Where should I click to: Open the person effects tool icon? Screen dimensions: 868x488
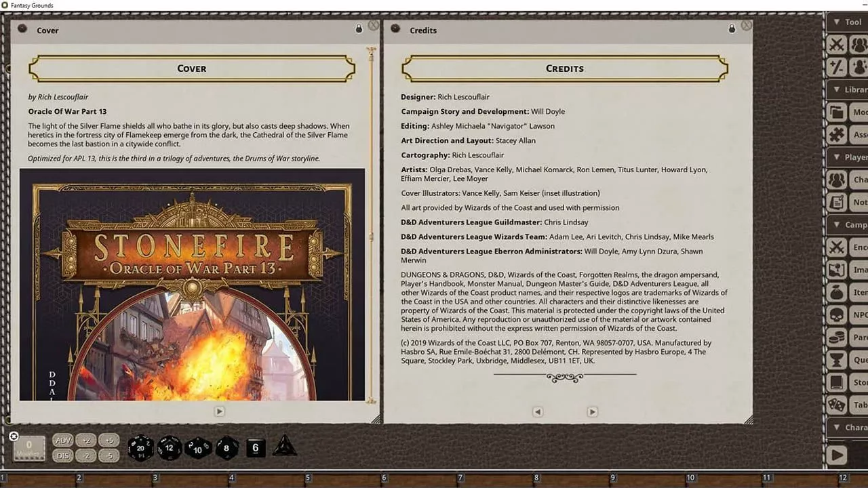[x=859, y=66]
